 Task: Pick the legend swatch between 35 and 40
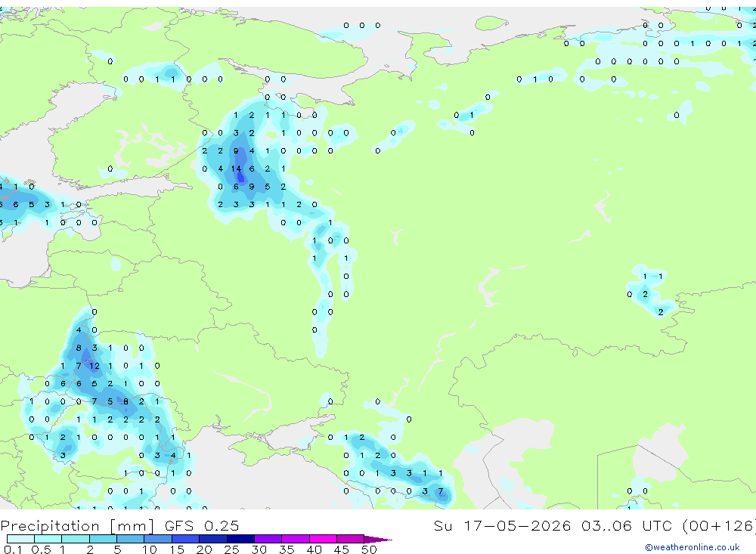[x=296, y=539]
